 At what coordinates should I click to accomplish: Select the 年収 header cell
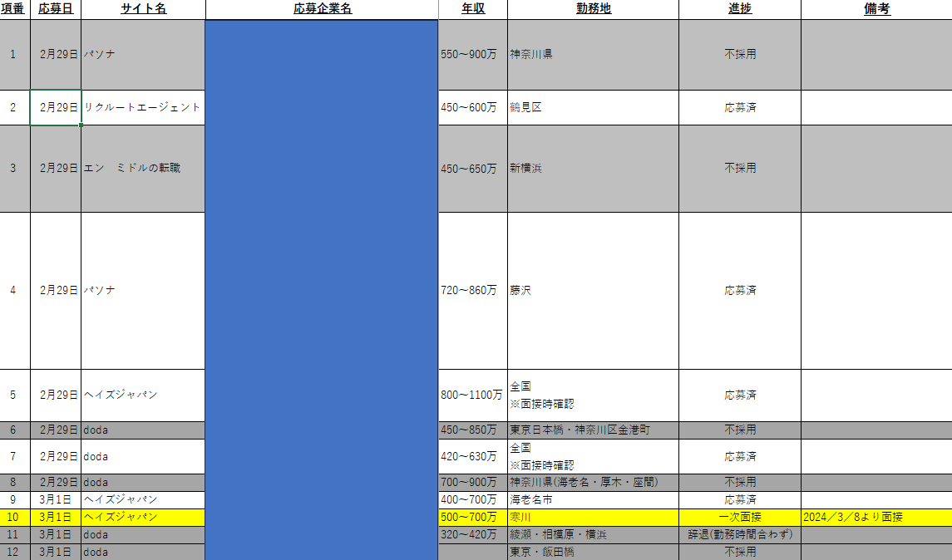[473, 9]
